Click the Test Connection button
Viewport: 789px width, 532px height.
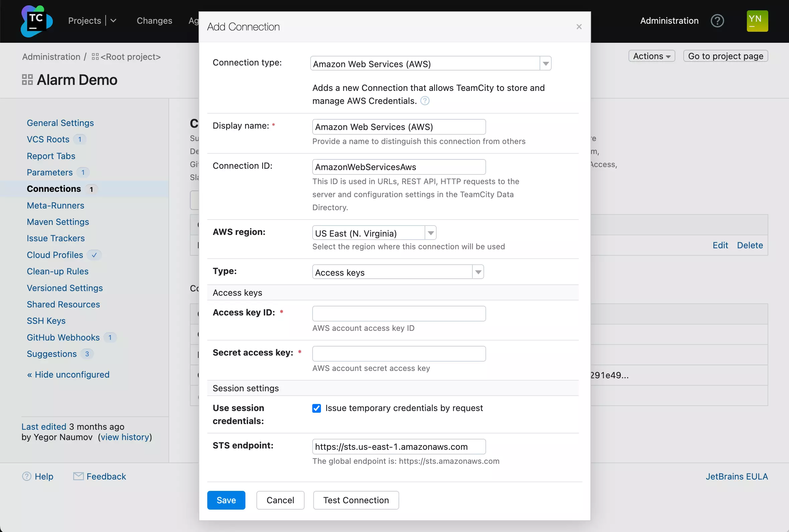(356, 500)
